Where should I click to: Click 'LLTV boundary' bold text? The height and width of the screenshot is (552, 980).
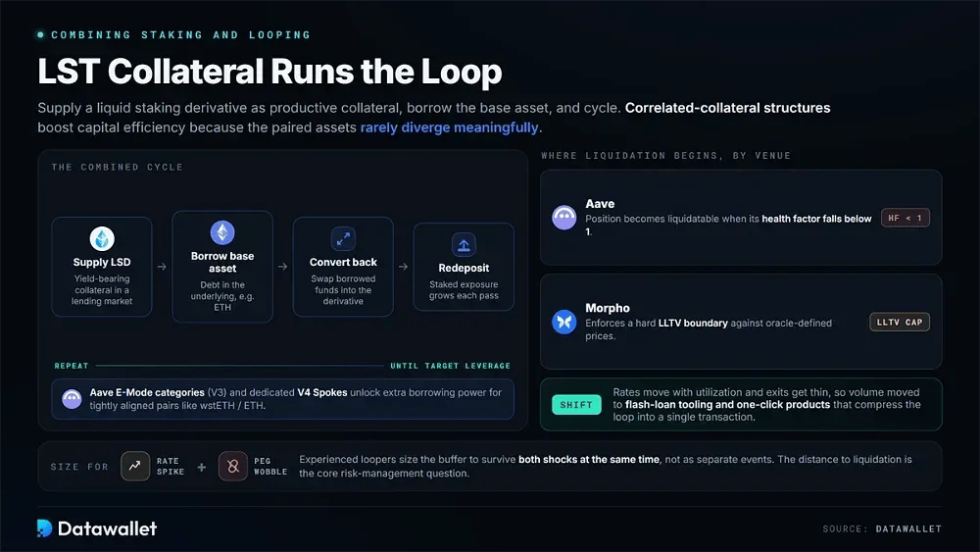693,324
